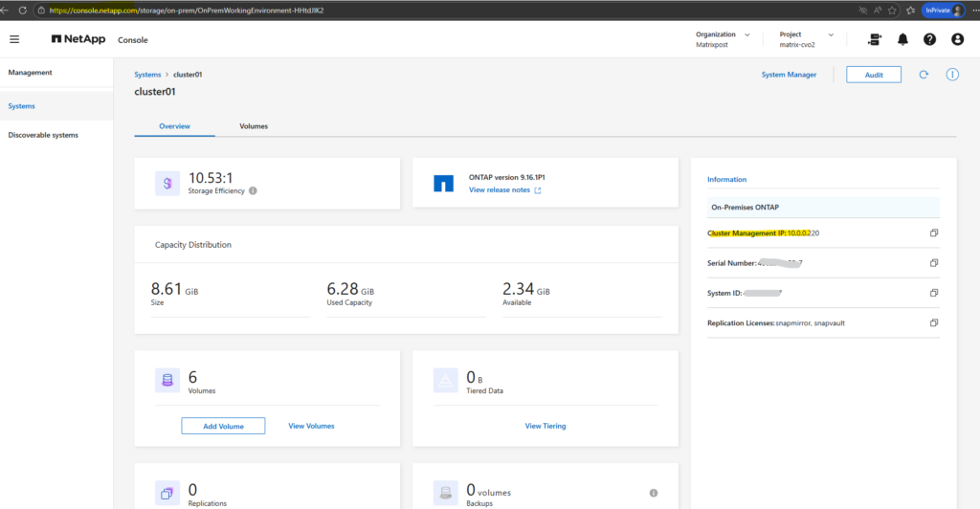Switch to the Volumes tab

click(x=254, y=126)
